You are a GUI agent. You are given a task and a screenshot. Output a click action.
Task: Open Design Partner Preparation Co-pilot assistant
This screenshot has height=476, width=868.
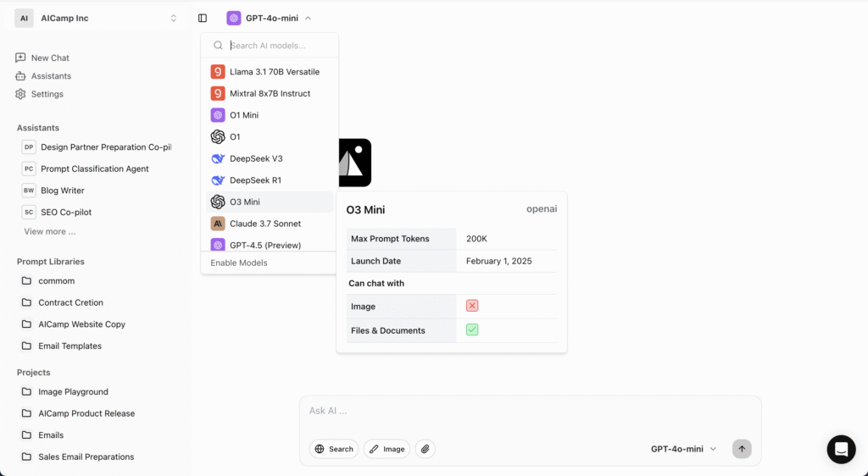[x=97, y=147]
